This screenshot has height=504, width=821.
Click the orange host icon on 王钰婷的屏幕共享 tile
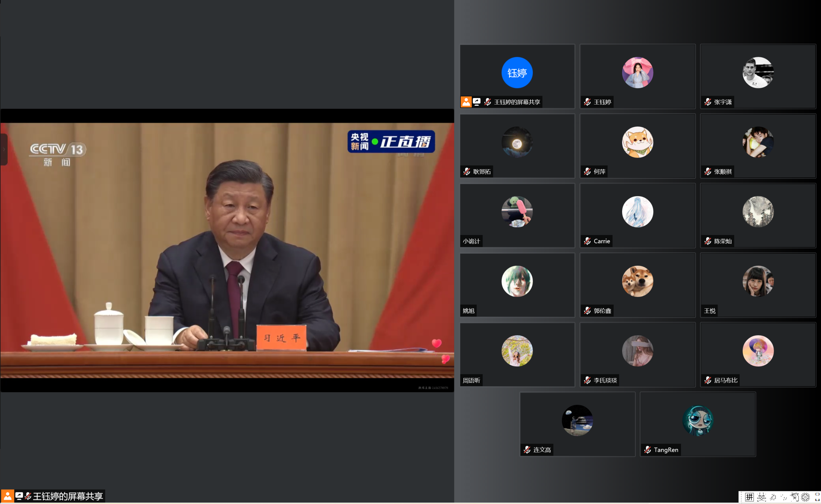[466, 102]
